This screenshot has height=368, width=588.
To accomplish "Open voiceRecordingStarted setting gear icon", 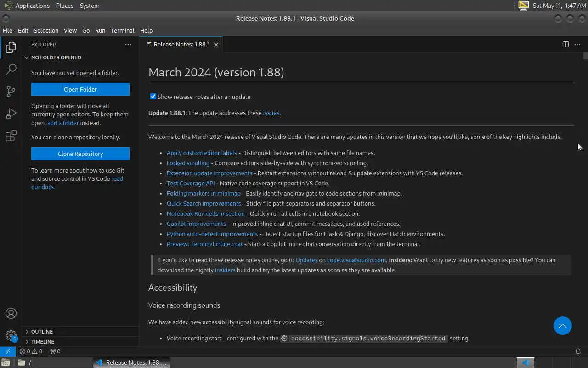I will point(284,338).
